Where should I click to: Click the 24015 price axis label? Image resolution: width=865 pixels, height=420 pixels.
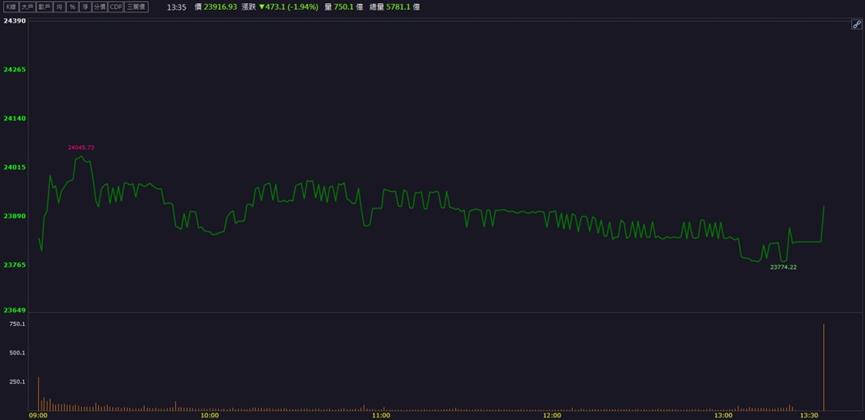point(14,167)
